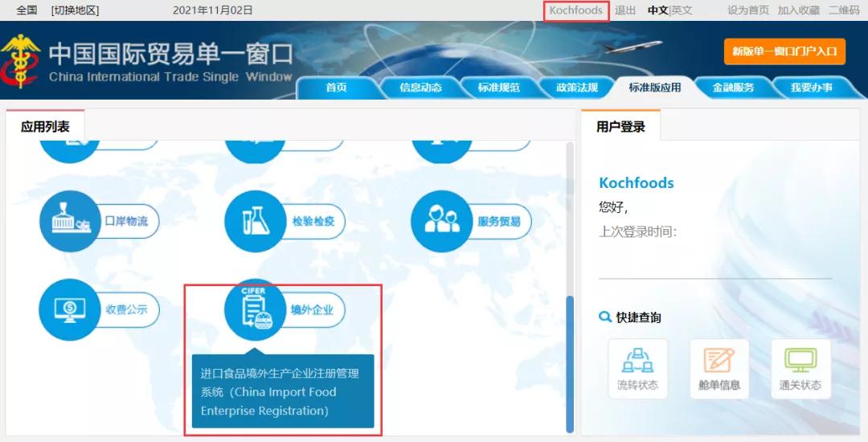Select 中文 language option
Viewport: 868px width, 442px height.
[658, 10]
